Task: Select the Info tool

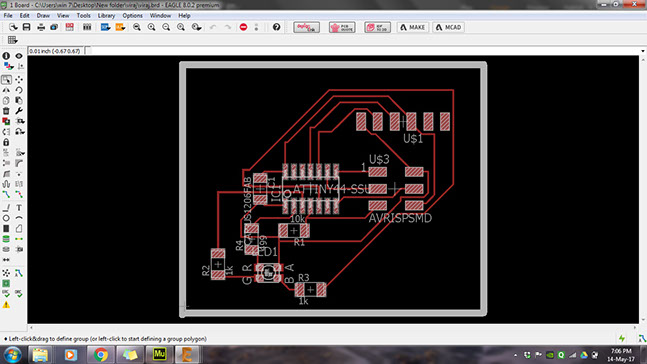Action: click(x=6, y=56)
